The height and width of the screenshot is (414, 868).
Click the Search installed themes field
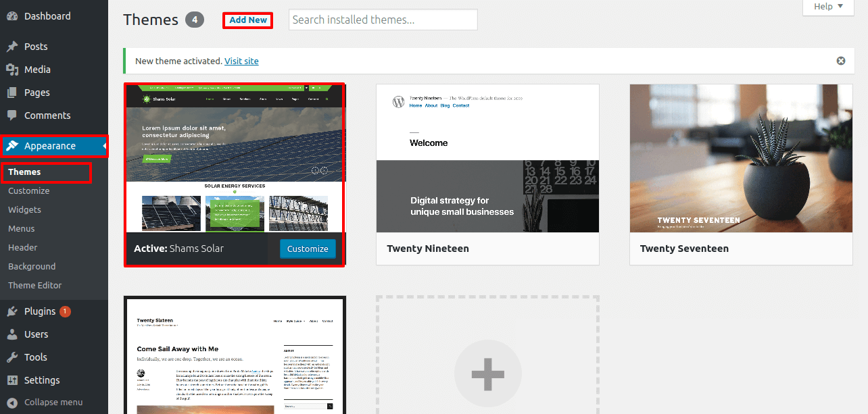coord(383,20)
